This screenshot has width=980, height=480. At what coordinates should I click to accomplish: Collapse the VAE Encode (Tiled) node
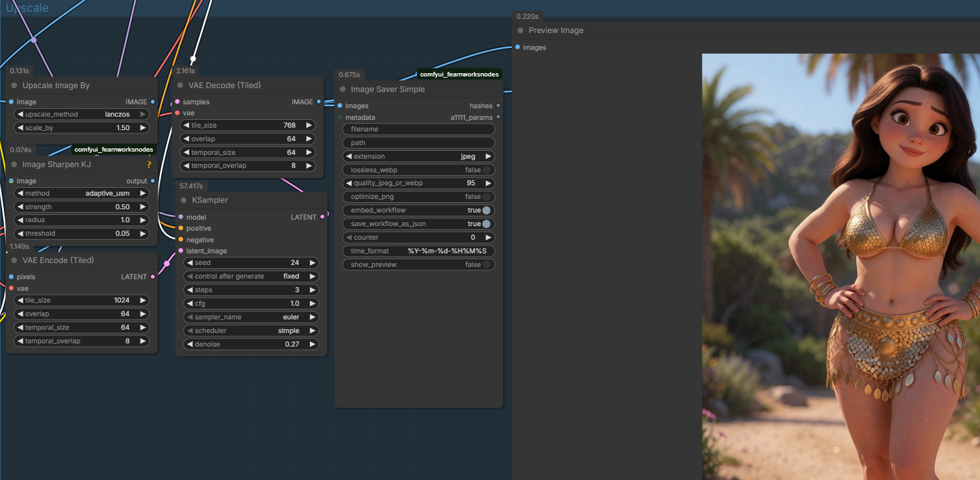[14, 260]
